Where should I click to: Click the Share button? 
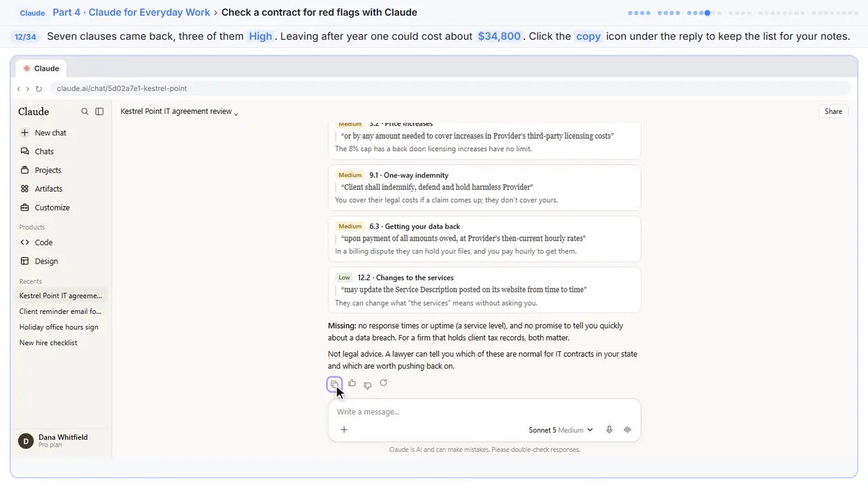pos(833,112)
